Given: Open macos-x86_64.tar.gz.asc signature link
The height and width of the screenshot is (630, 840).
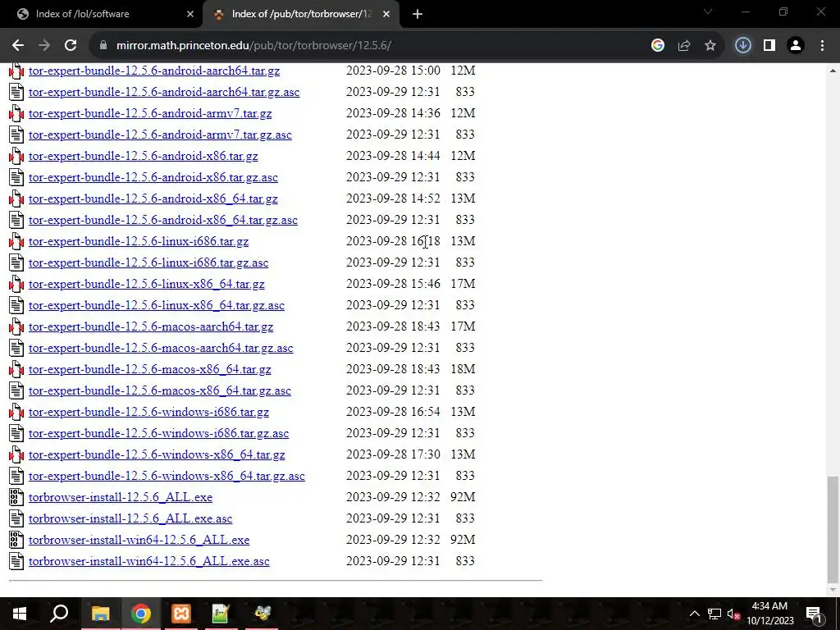Looking at the screenshot, I should (160, 390).
